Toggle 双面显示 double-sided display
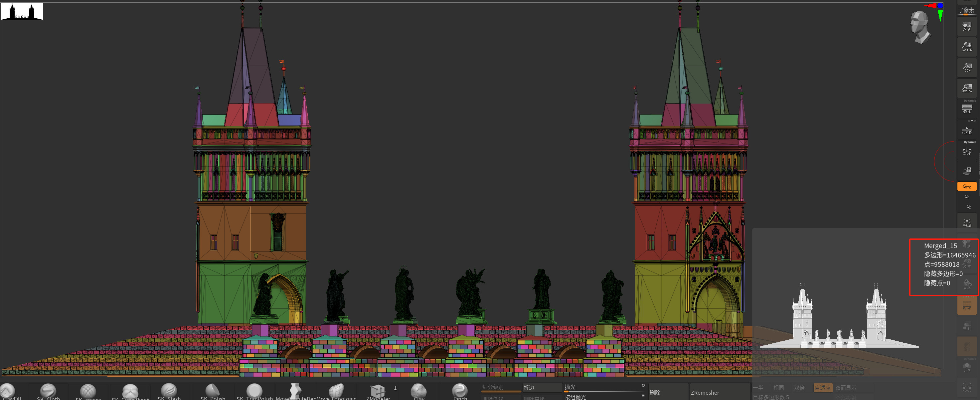980x400 pixels. [x=845, y=388]
